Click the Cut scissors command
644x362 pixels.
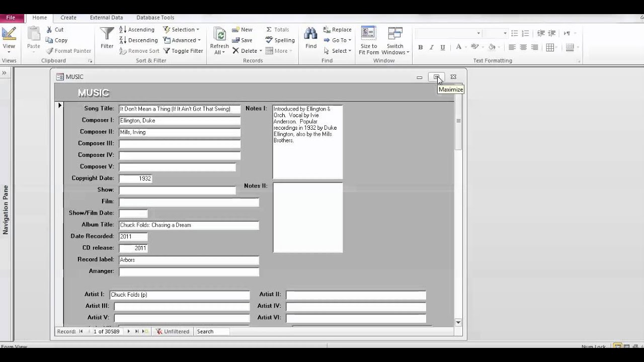pyautogui.click(x=55, y=30)
